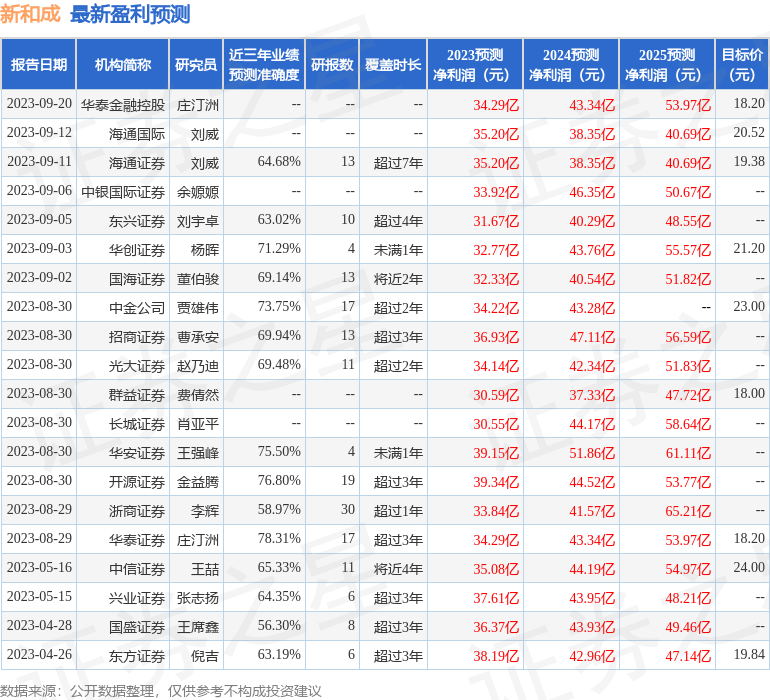Click target price 23.00
Screen dimensions: 770x700
pyautogui.click(x=749, y=307)
